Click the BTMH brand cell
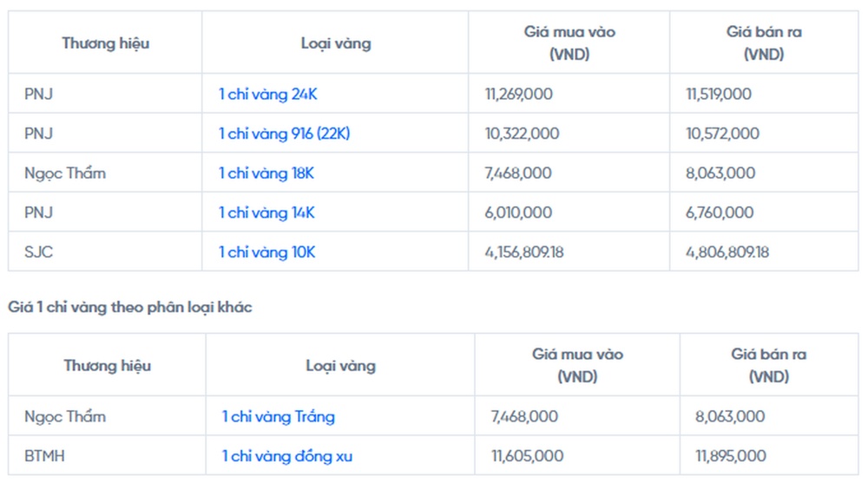This screenshot has width=868, height=483. coord(108,455)
